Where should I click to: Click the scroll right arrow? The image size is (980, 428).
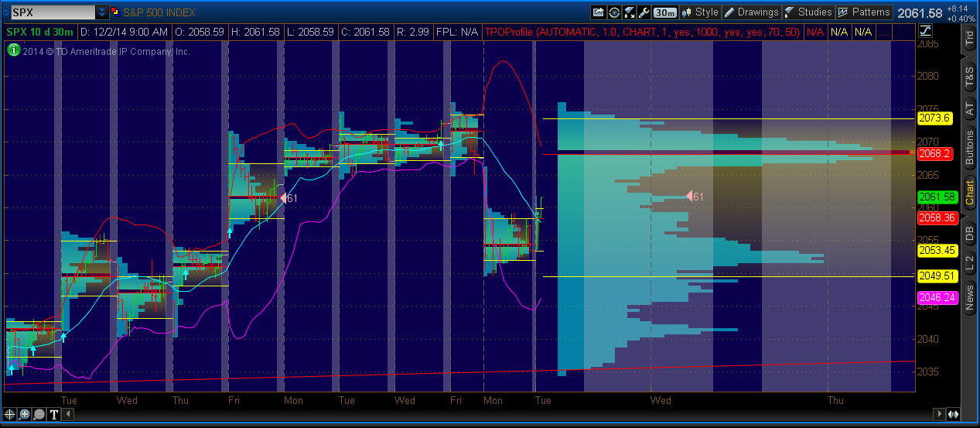[x=940, y=414]
